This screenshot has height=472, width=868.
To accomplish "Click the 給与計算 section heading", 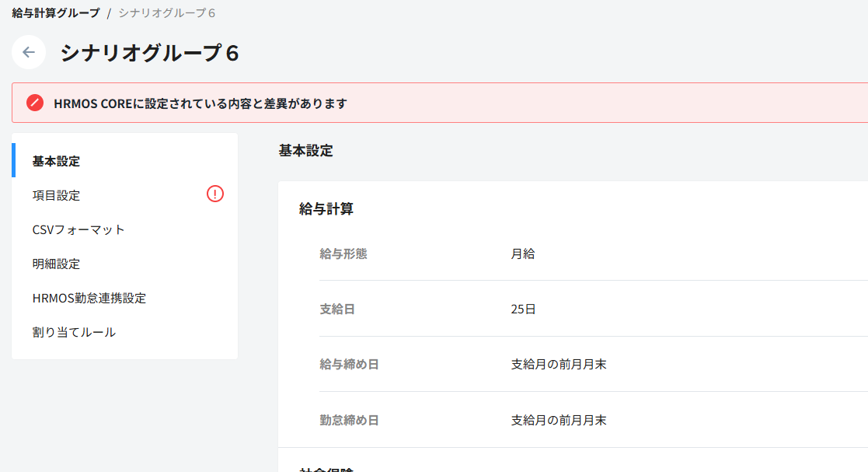I will point(326,208).
